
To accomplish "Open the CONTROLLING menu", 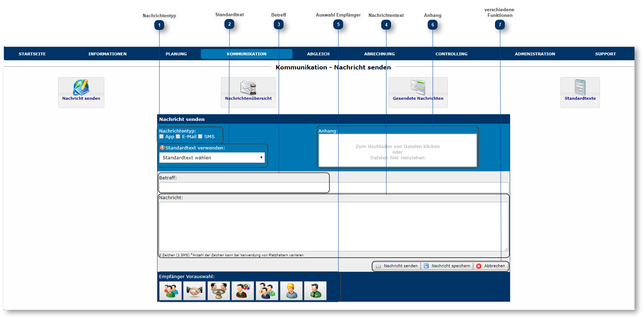I will (451, 54).
